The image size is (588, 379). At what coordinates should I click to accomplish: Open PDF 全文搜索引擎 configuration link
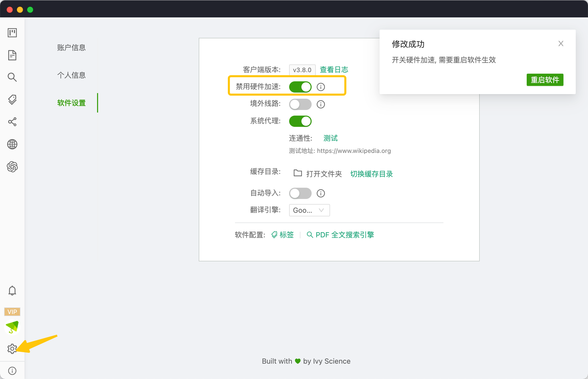click(x=340, y=235)
